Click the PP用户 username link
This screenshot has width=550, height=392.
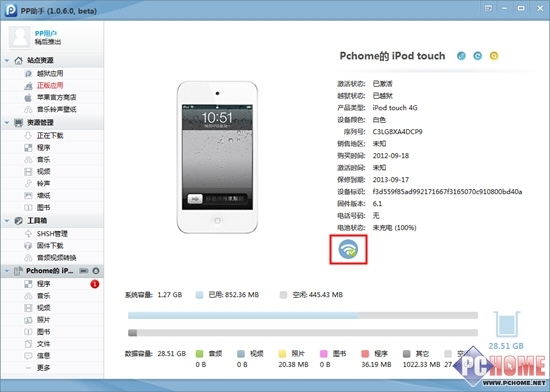[x=46, y=33]
